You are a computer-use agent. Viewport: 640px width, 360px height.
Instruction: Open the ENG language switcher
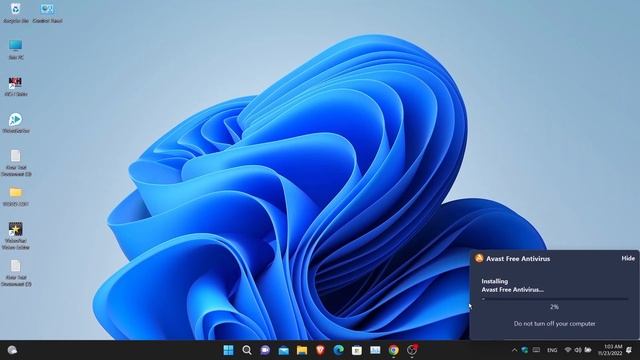[552, 350]
